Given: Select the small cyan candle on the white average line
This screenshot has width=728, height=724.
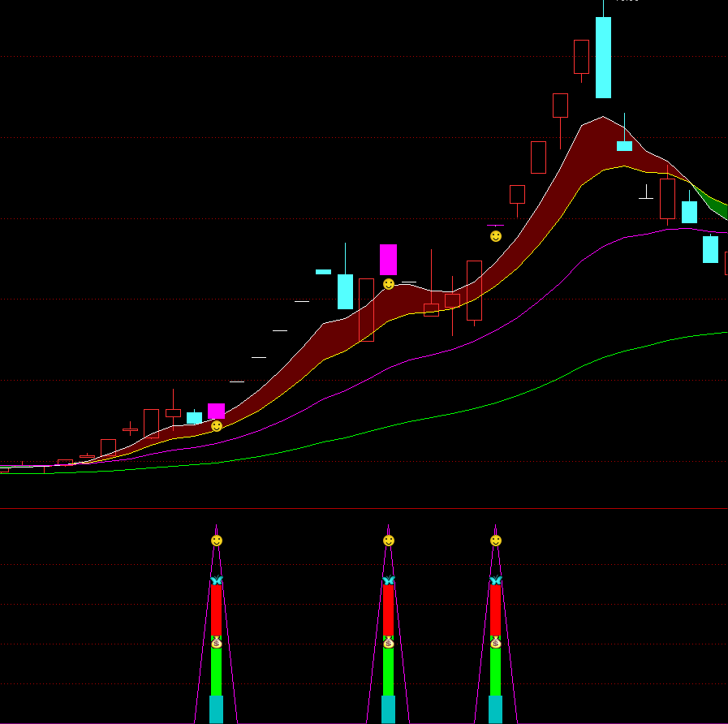Looking at the screenshot, I should [624, 146].
